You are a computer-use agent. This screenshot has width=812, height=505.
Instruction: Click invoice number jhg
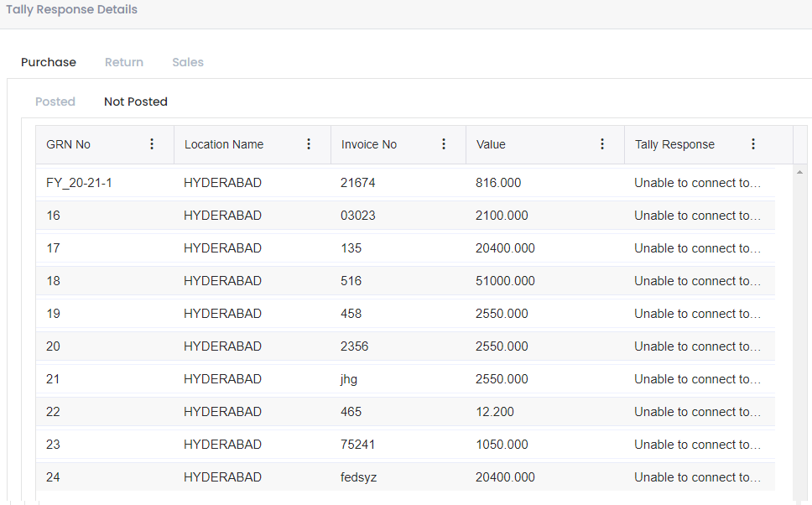pyautogui.click(x=349, y=379)
